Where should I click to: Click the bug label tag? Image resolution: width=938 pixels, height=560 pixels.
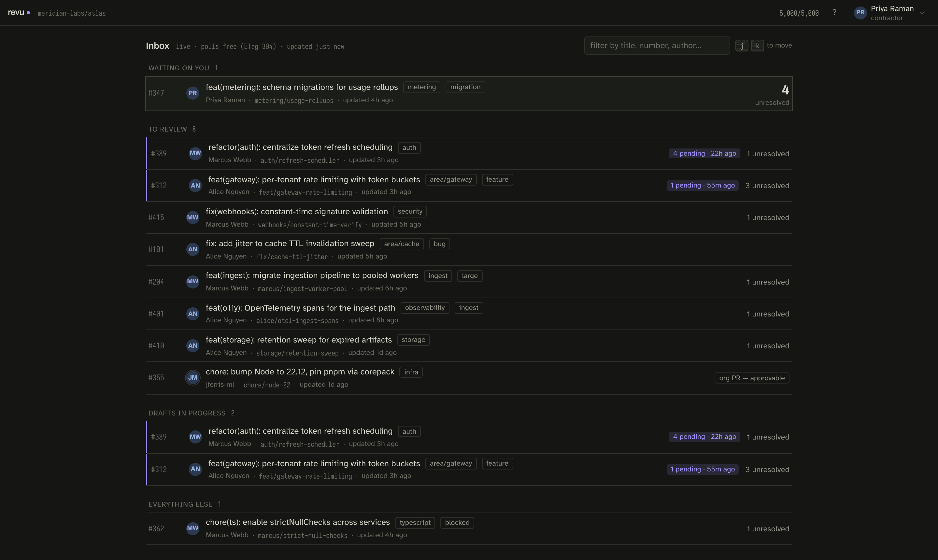click(x=439, y=244)
